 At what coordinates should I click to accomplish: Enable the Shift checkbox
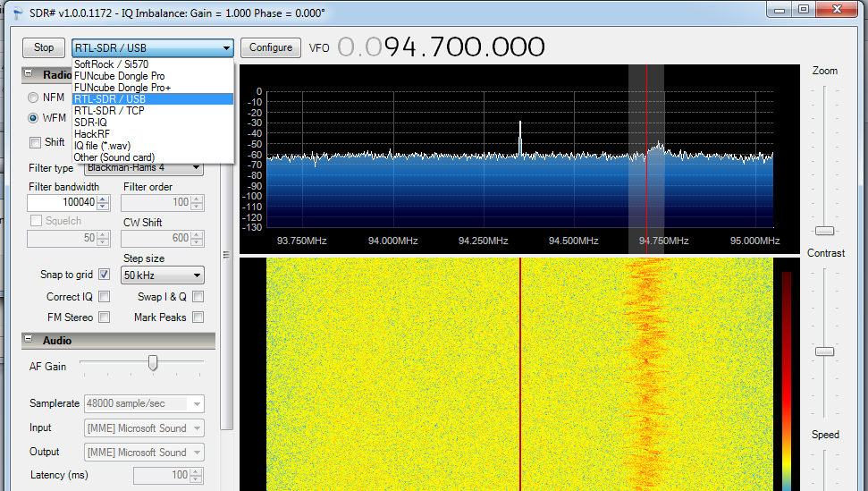pyautogui.click(x=36, y=142)
